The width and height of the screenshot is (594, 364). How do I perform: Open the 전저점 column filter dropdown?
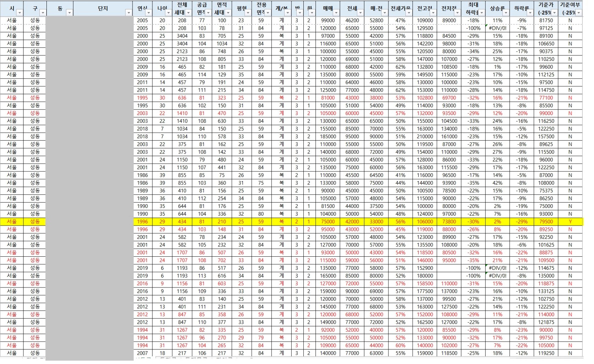458,13
